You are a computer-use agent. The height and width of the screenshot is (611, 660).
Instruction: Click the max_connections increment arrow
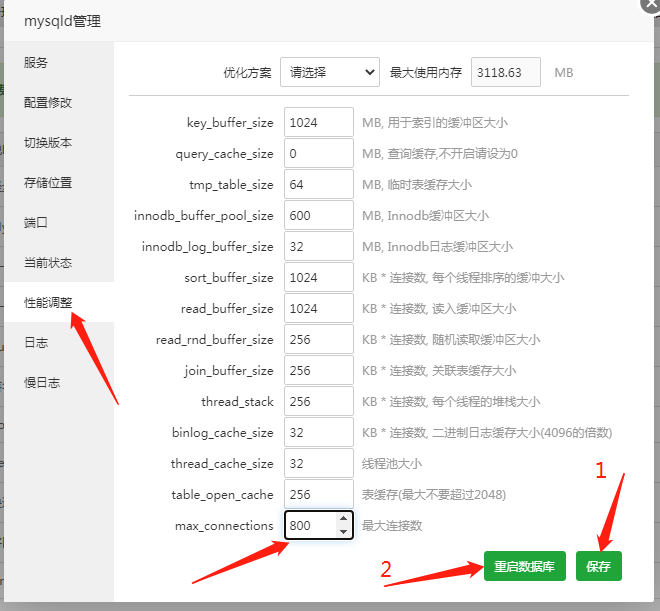click(344, 519)
